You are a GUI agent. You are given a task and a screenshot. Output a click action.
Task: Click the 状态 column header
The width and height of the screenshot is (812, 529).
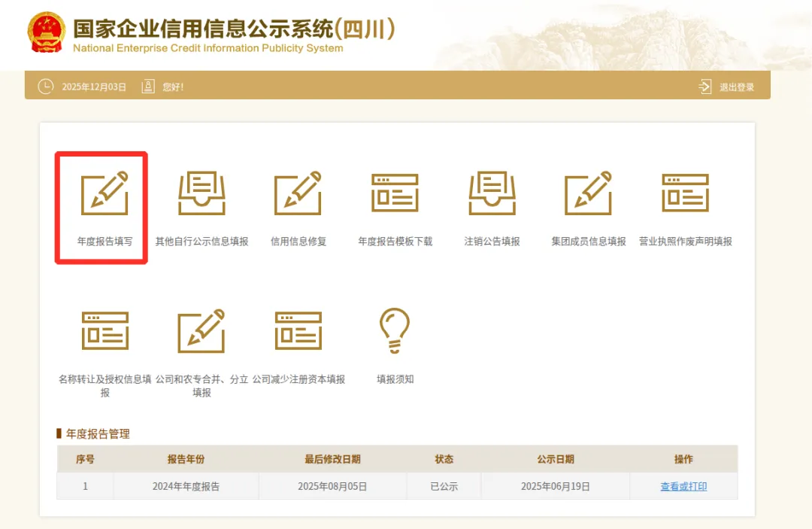click(x=444, y=459)
